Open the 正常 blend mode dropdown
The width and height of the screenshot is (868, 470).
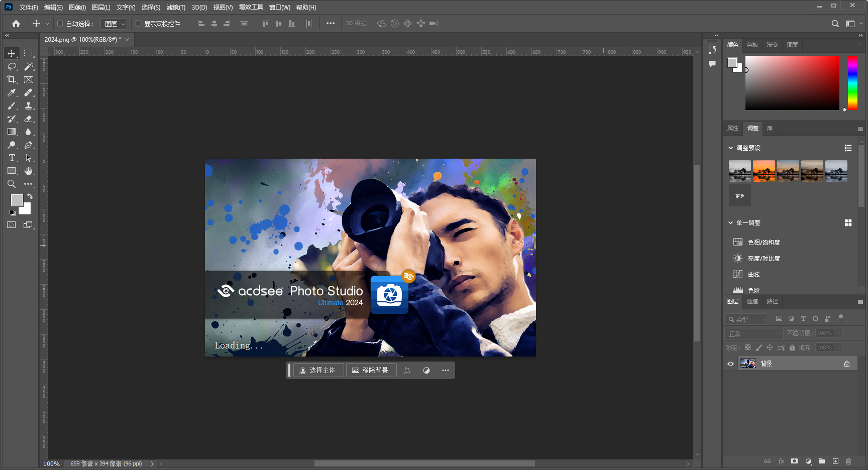[x=754, y=333]
